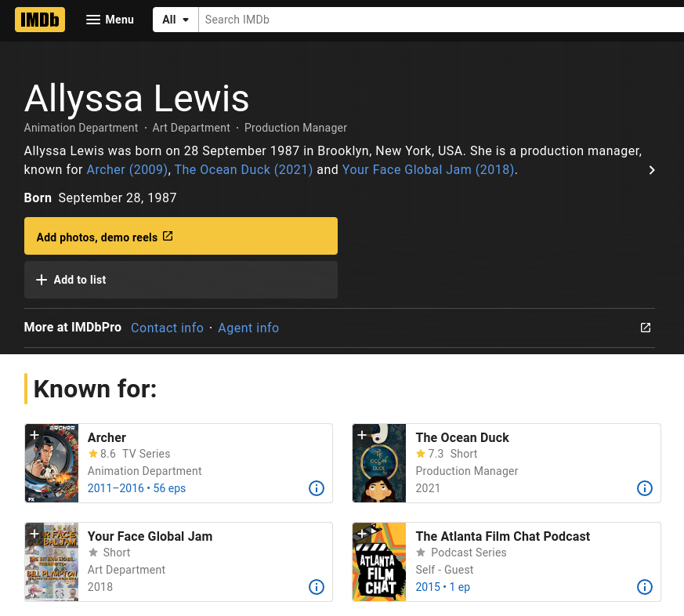Open the Agent info link
Viewport: 684px width, 616px height.
pyautogui.click(x=248, y=328)
